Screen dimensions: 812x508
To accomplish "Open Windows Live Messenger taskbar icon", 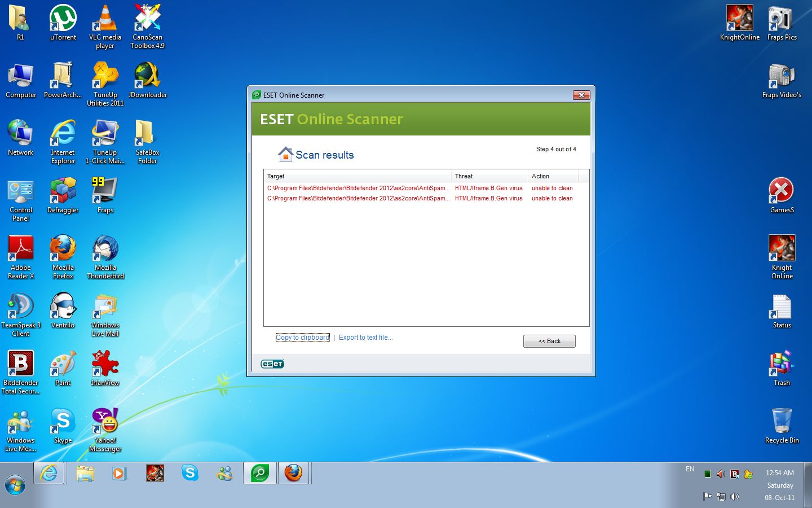I will click(225, 473).
